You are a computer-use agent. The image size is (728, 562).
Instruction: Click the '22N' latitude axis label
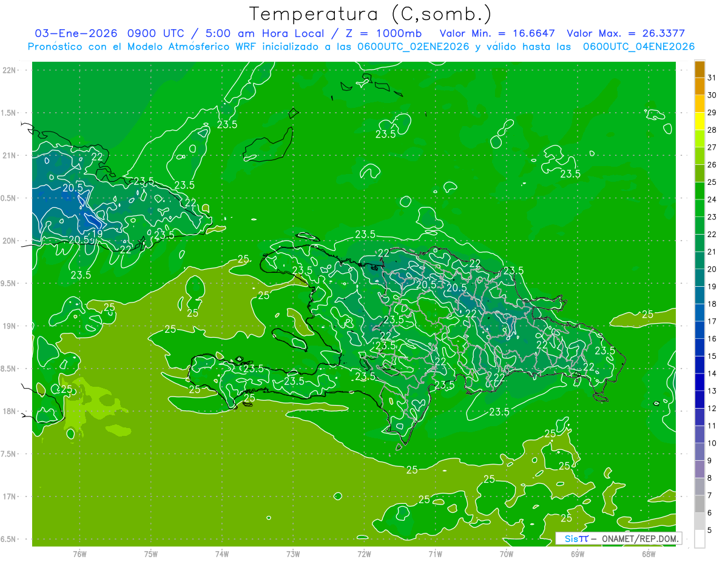[x=9, y=70]
